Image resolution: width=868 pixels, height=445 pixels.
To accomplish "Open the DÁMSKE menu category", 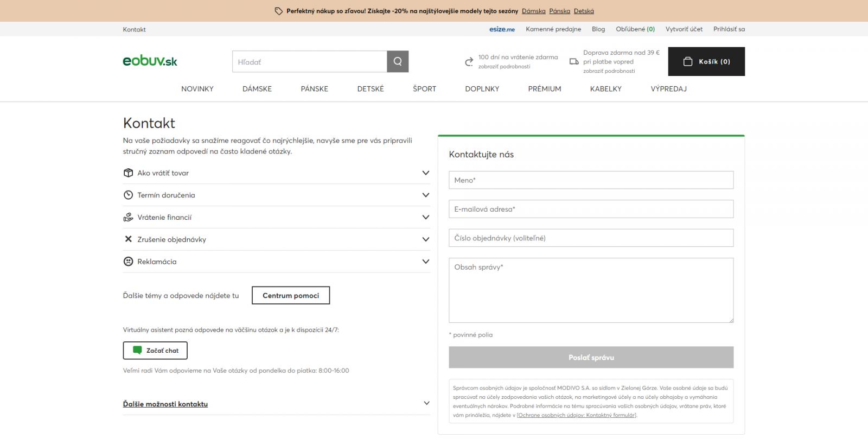I will coord(257,89).
